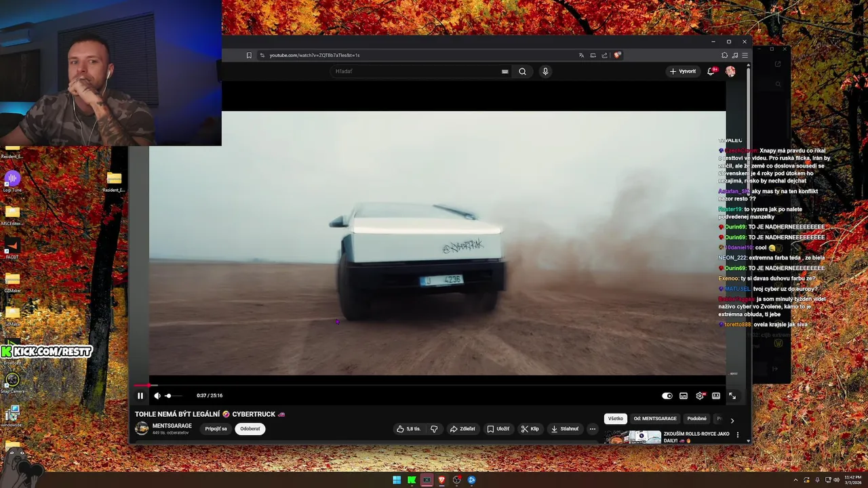Select the Od: MENTSGARAGE filter chip
The width and height of the screenshot is (868, 488).
pos(655,419)
